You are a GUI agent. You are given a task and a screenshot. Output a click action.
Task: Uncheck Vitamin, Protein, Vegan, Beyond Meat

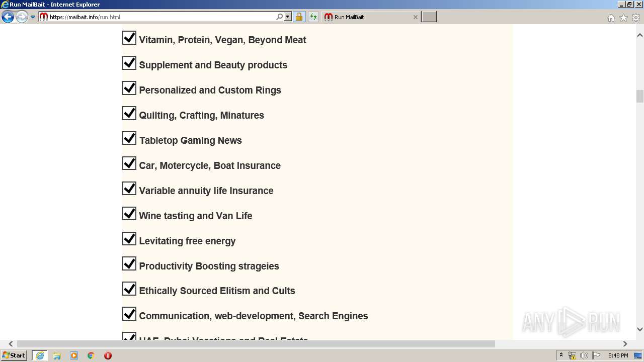[129, 38]
